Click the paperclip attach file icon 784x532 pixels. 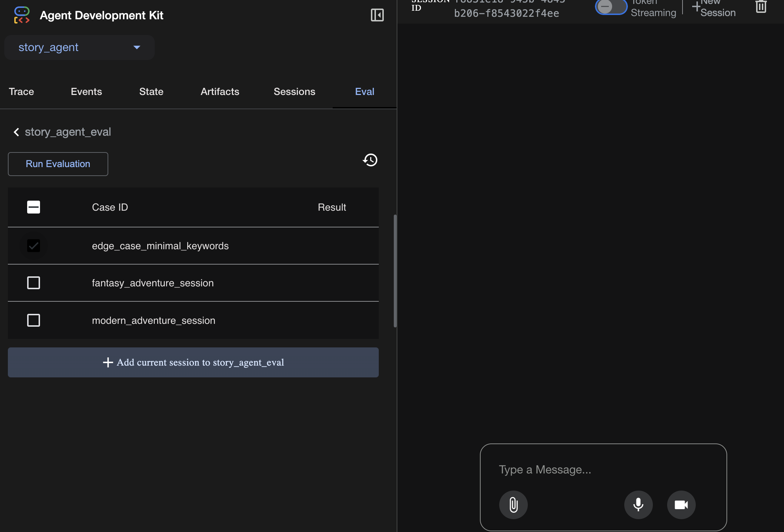point(513,505)
